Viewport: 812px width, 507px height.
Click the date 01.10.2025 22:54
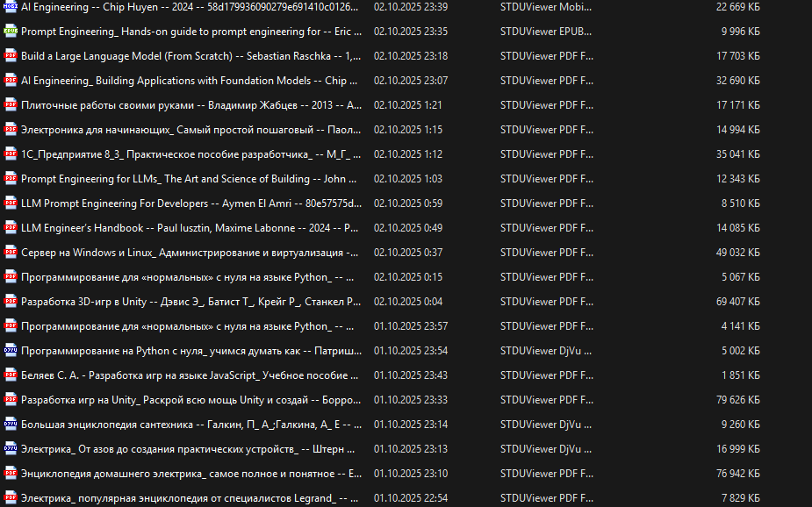411,498
